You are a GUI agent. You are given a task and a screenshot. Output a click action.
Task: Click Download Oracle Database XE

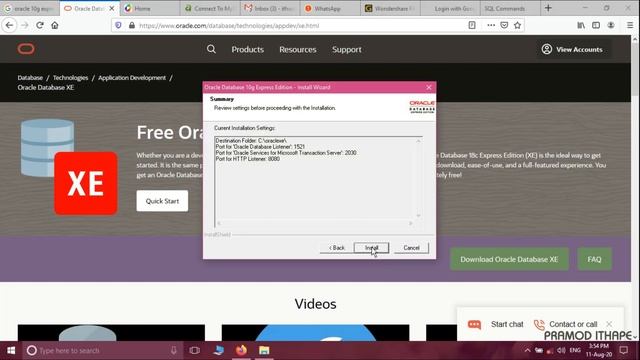click(509, 259)
